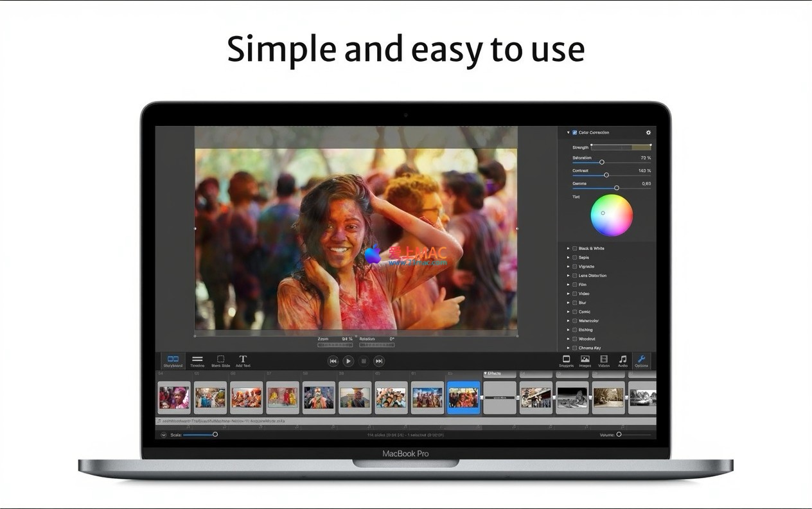Enable the Black & White effect checkbox
The image size is (812, 509).
tap(574, 248)
